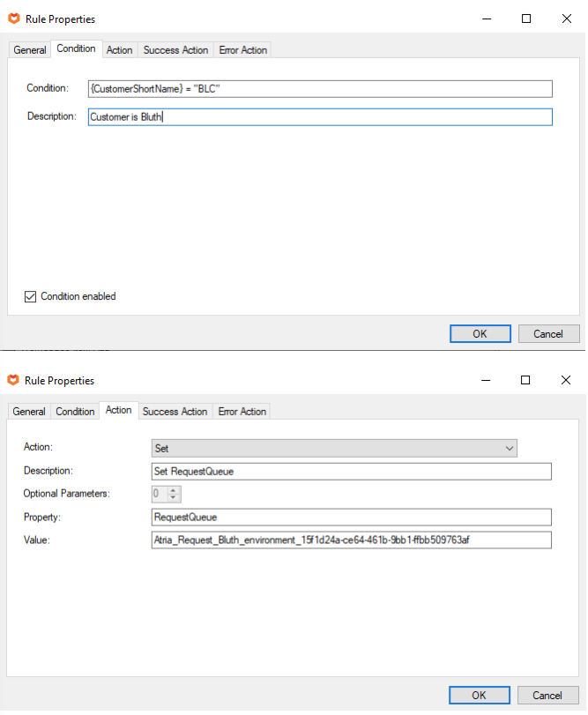
Task: Click the Description field reading Customer is Bluth
Action: click(x=320, y=116)
